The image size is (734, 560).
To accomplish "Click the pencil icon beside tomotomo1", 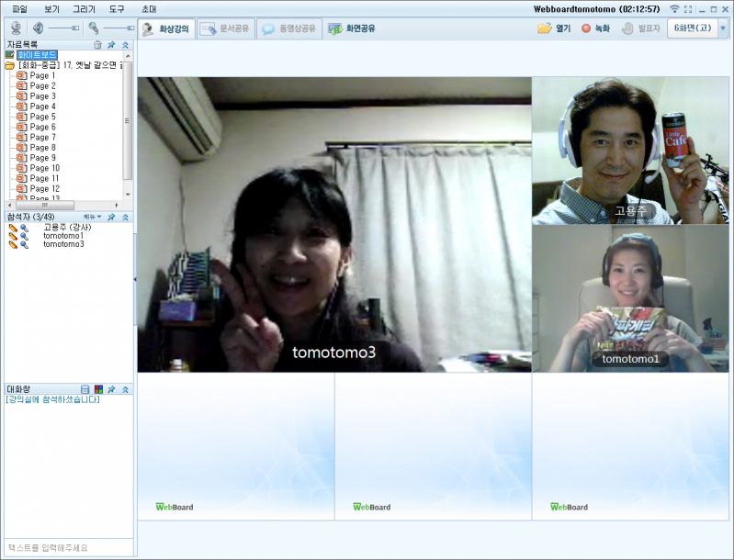I will (x=13, y=236).
